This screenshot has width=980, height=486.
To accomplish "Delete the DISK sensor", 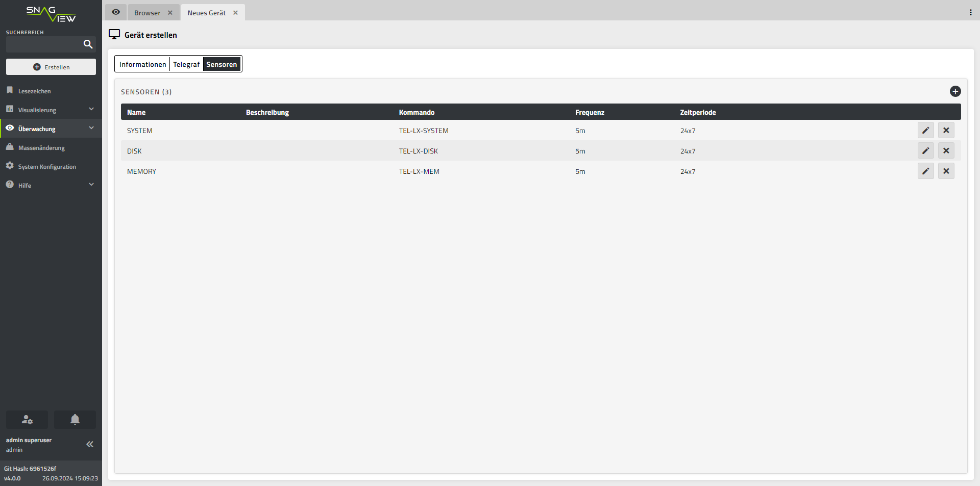I will coord(946,150).
